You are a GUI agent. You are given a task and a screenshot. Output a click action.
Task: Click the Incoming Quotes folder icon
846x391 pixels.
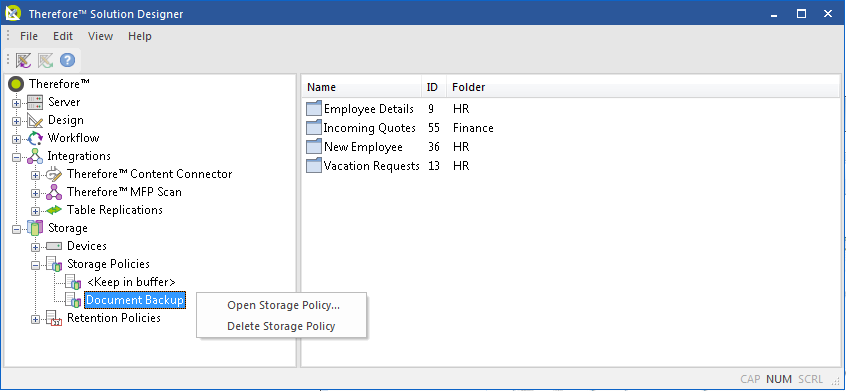coord(314,128)
